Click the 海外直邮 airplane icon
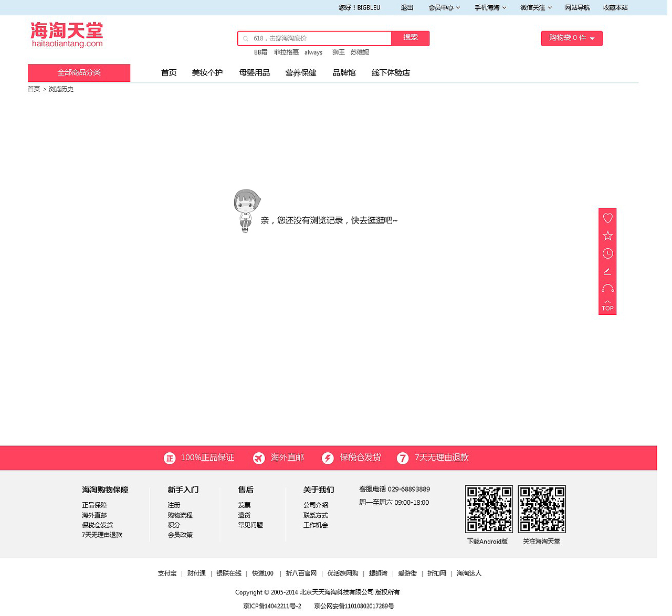The width and height of the screenshot is (672, 616). tap(259, 458)
